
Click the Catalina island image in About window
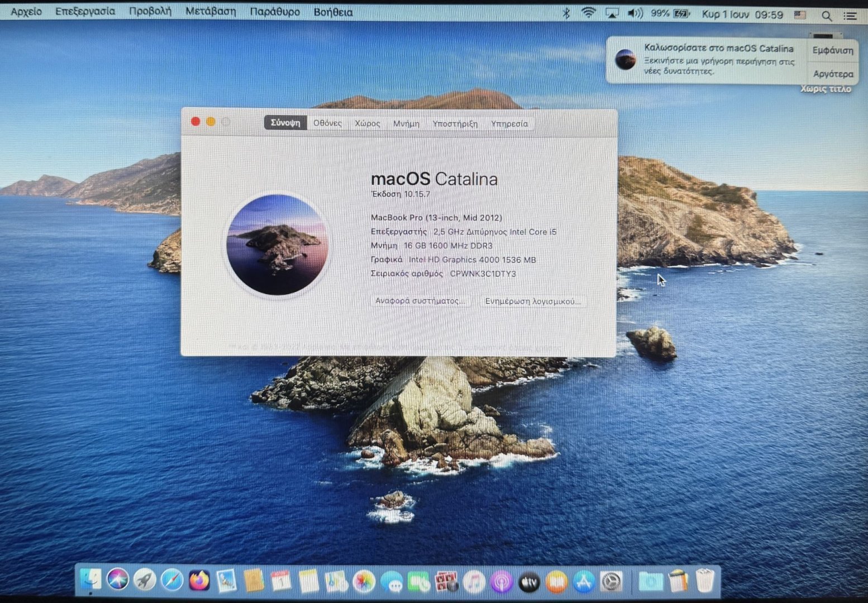pyautogui.click(x=277, y=245)
